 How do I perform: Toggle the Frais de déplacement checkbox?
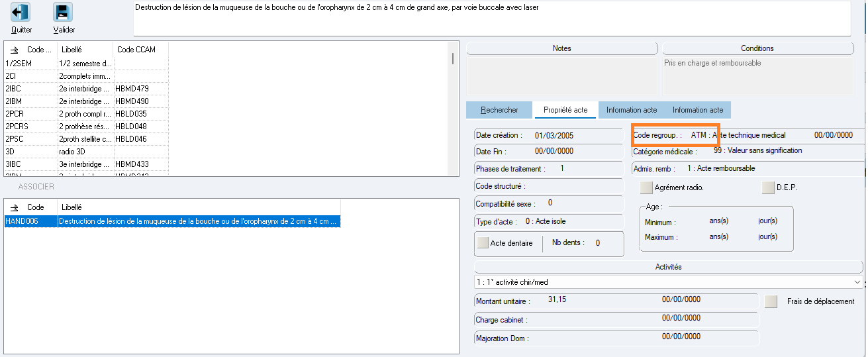(771, 301)
